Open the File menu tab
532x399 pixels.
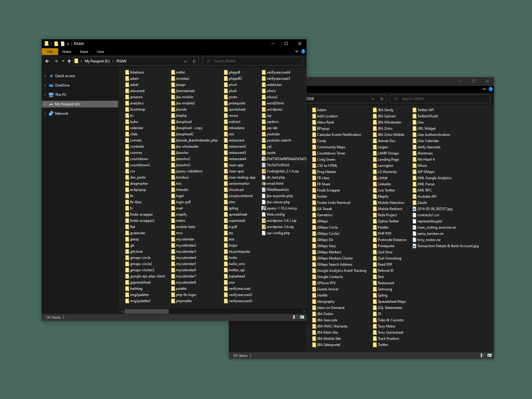pos(50,52)
